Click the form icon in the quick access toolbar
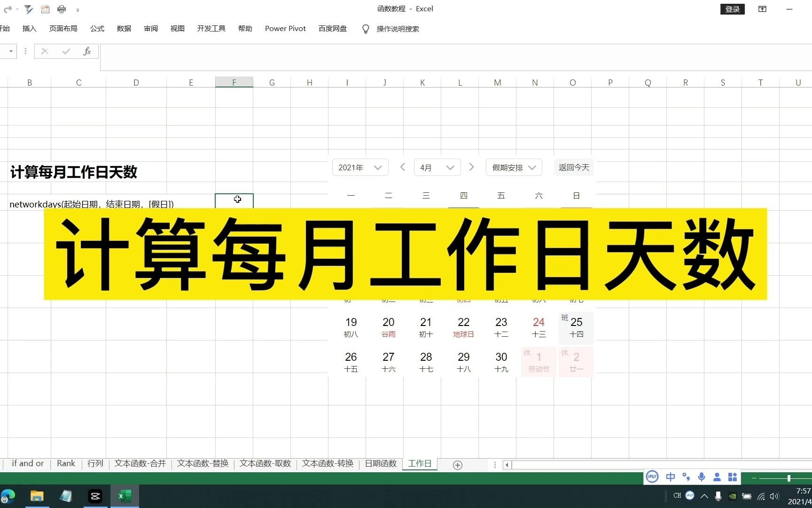Image resolution: width=812 pixels, height=508 pixels. (45, 9)
